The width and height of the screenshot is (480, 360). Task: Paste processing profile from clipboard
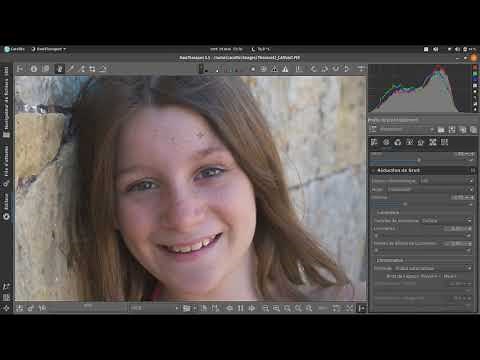pos(473,130)
